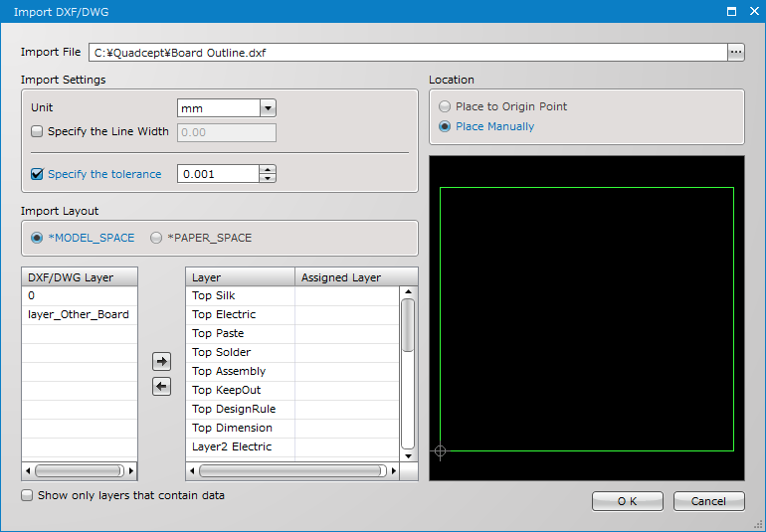
Task: Select Top Electric layer row
Action: pyautogui.click(x=293, y=314)
